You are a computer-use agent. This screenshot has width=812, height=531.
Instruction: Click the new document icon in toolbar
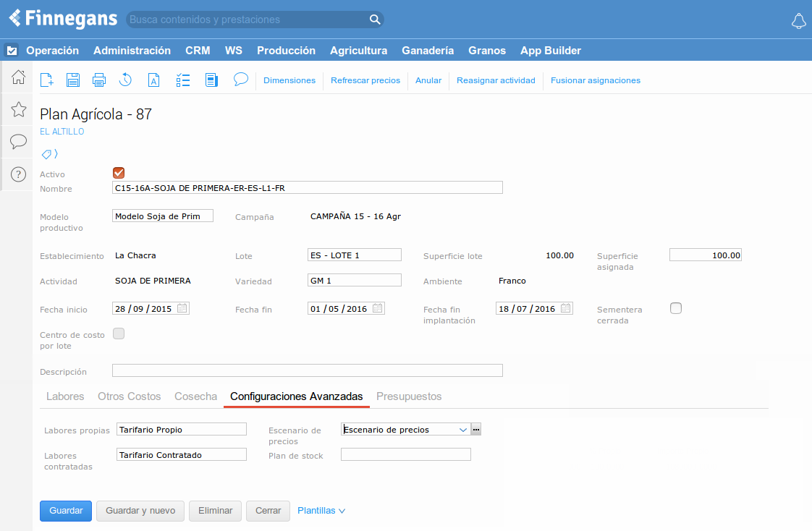[47, 80]
